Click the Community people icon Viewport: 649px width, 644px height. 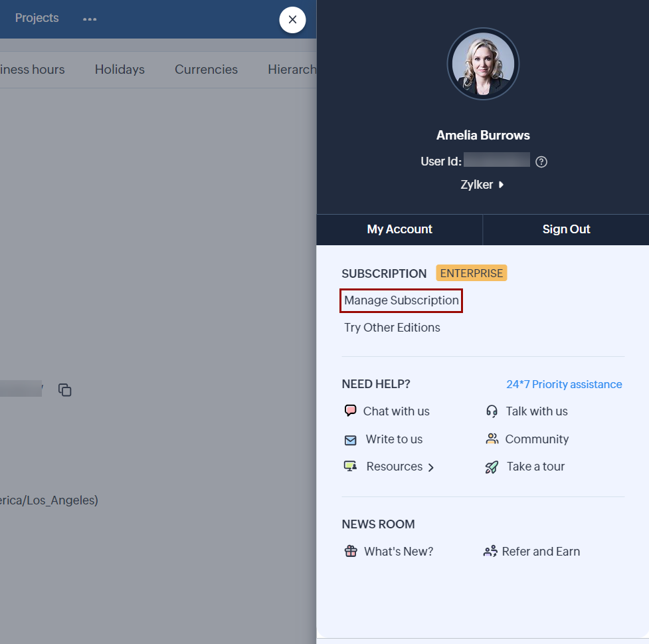[x=492, y=439]
